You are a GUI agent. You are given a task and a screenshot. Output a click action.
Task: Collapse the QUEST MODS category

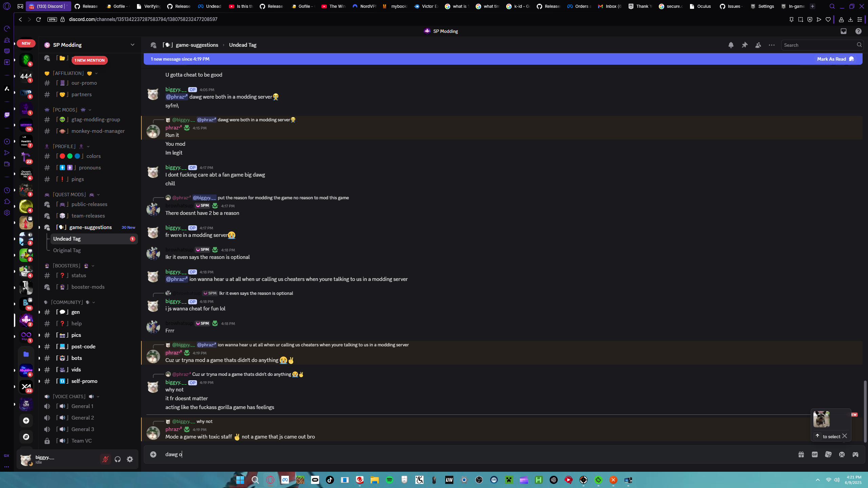coord(69,195)
